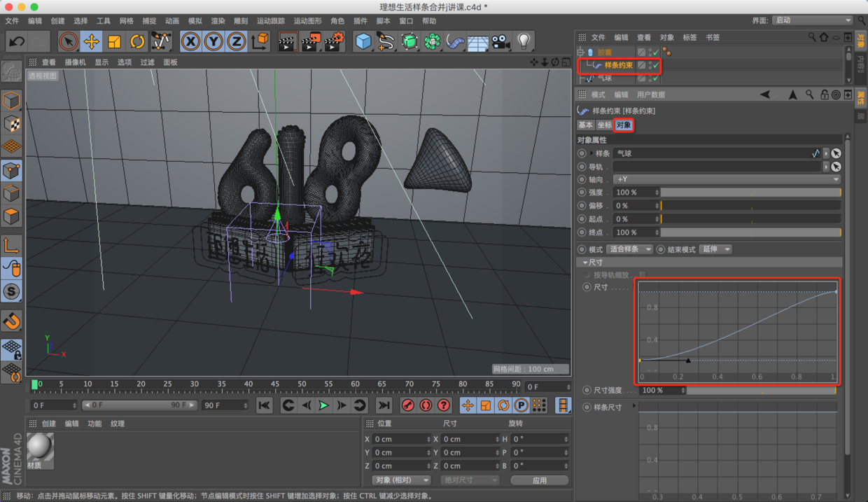Image resolution: width=868 pixels, height=502 pixels.
Task: Expand the 样条尺寸 arrow
Action: (634, 406)
